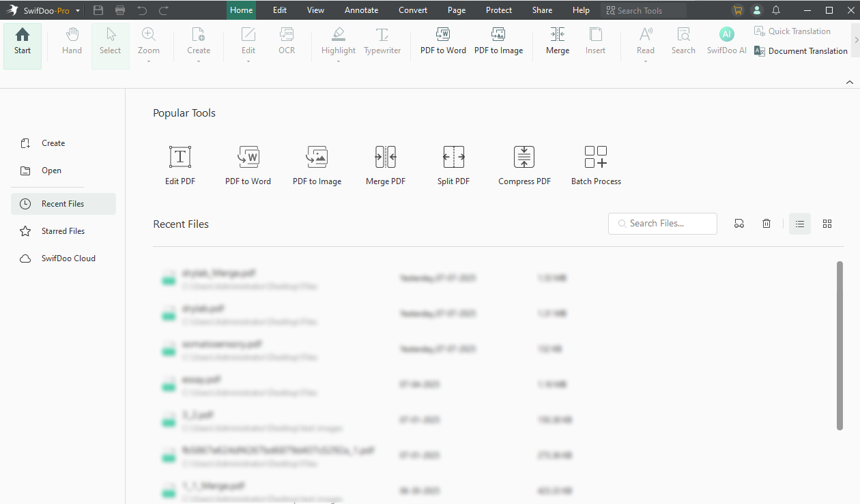This screenshot has width=860, height=504.
Task: Open the ribbon Search tool
Action: 683,41
